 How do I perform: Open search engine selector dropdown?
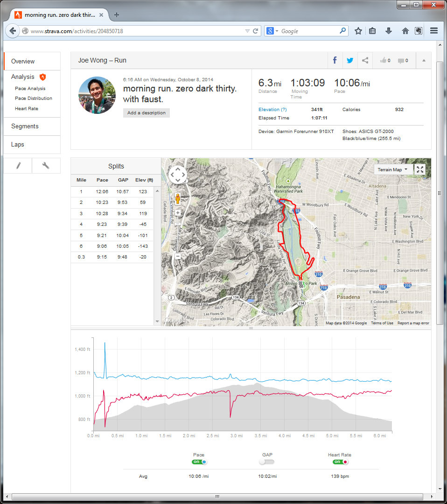pos(272,31)
